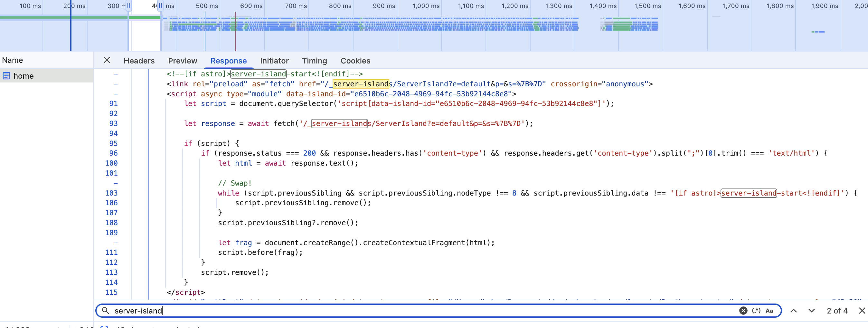
Task: Toggle regular expression search
Action: [756, 311]
